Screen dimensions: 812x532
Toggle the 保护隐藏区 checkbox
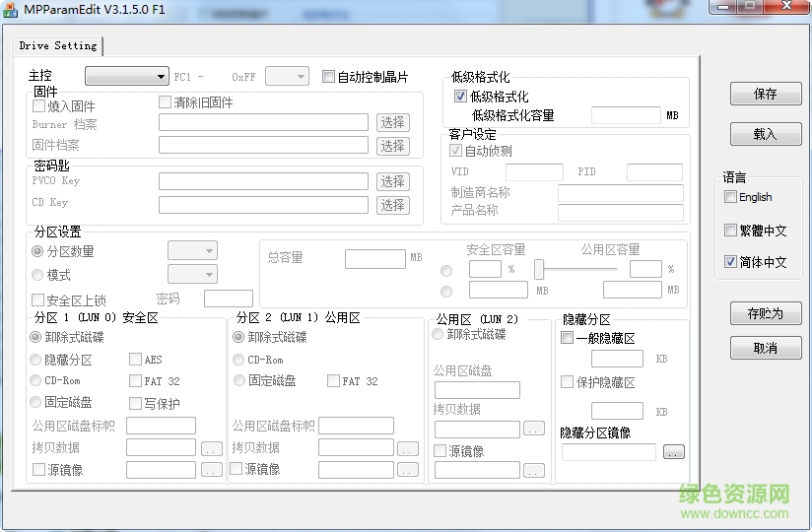point(567,382)
